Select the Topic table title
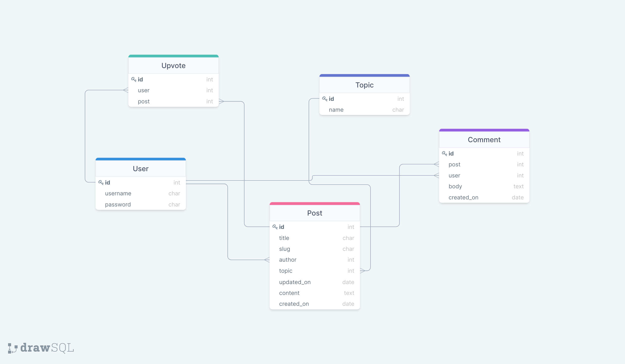The image size is (625, 364). 364,85
